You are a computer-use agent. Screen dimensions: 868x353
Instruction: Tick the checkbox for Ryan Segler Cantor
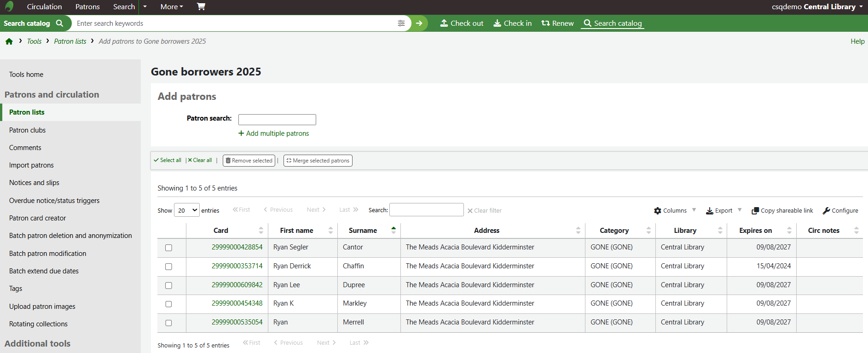tap(169, 248)
